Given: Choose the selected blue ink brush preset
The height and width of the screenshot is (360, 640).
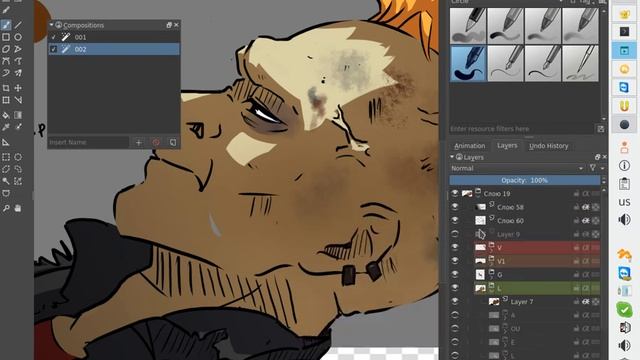Looking at the screenshot, I should tap(468, 63).
